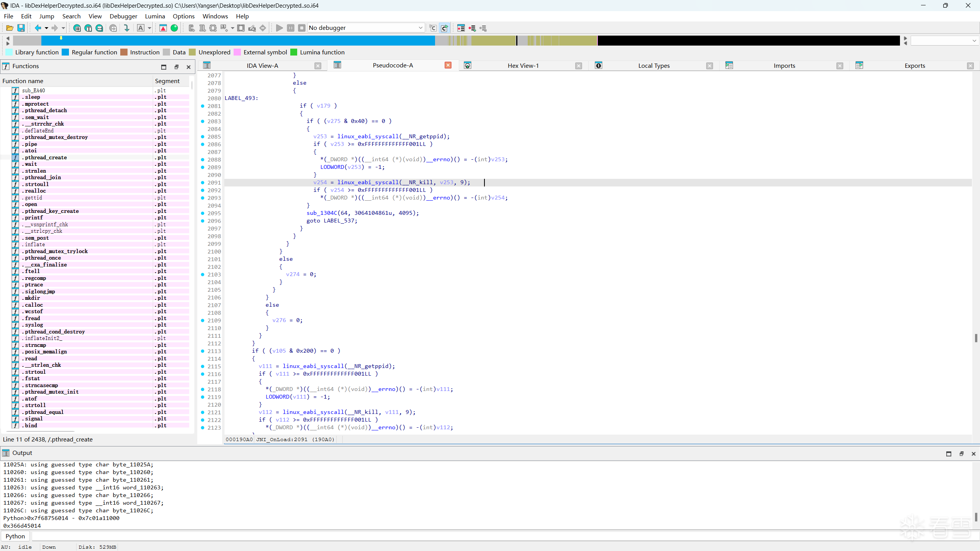Click the Save database icon
The width and height of the screenshot is (980, 551).
(x=21, y=28)
